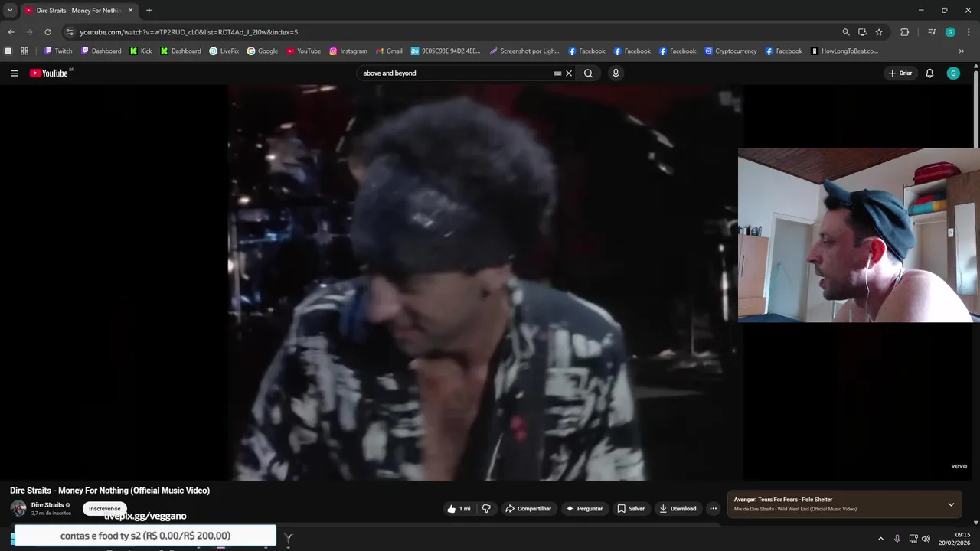Open the Instagram bookmark
This screenshot has height=551, width=980.
[348, 51]
